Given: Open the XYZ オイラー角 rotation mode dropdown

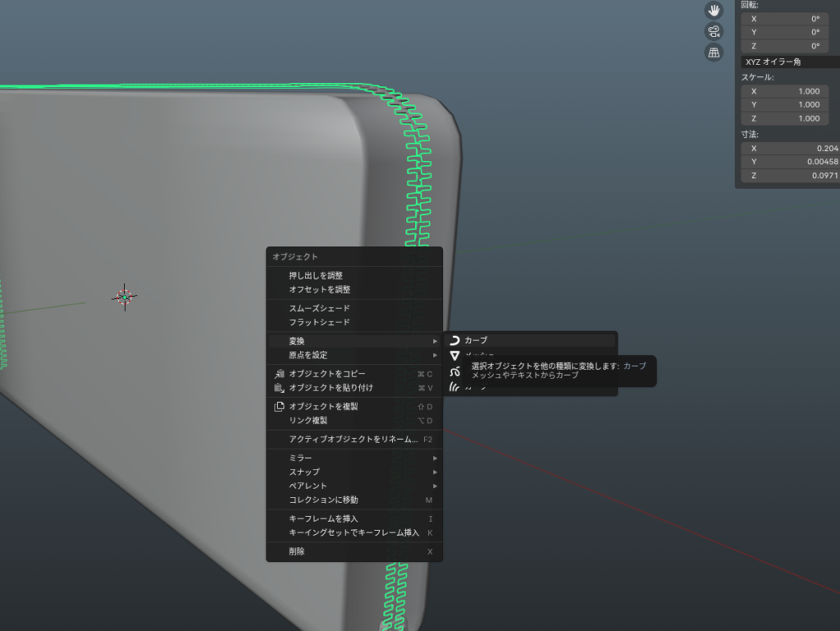Looking at the screenshot, I should [x=790, y=62].
